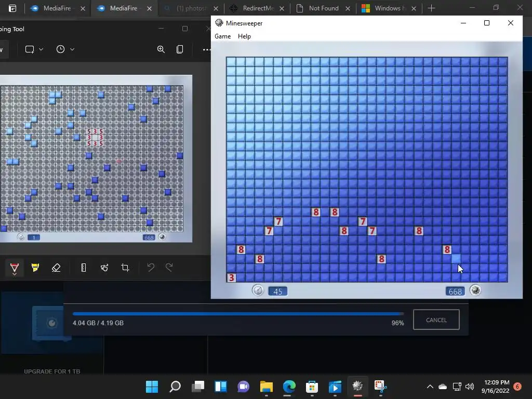Open the Help menu in Minesweeper

click(244, 36)
